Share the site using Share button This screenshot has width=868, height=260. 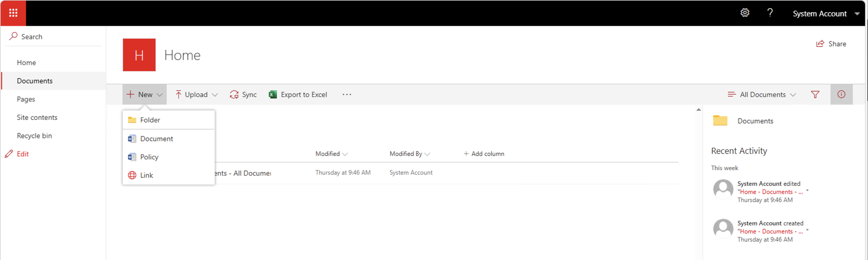pos(831,44)
